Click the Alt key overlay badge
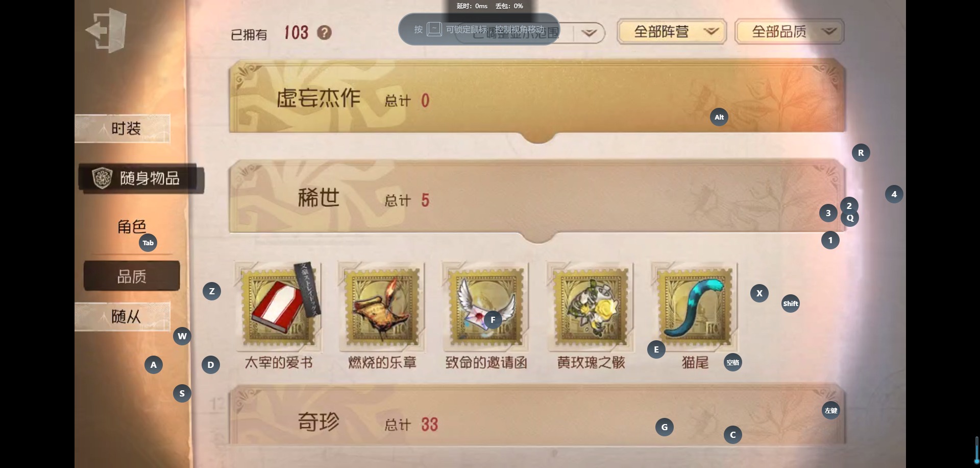The width and height of the screenshot is (980, 468). point(719,117)
